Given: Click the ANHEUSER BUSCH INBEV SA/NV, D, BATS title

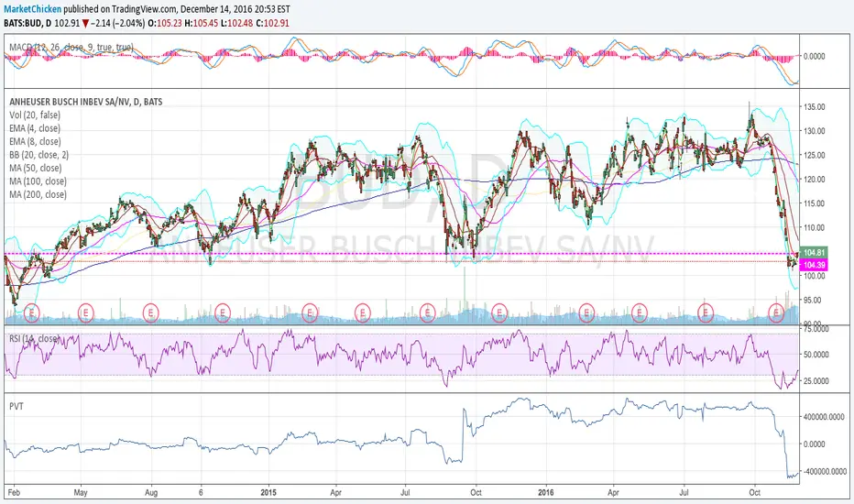Looking at the screenshot, I should 85,102.
